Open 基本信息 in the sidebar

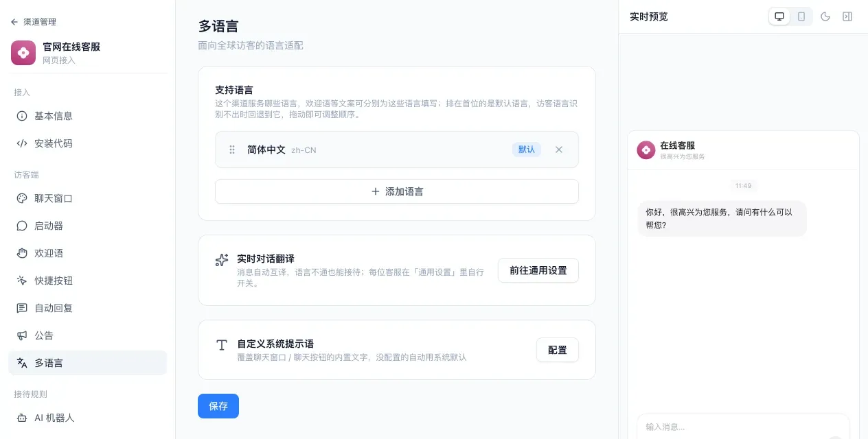tap(87, 116)
